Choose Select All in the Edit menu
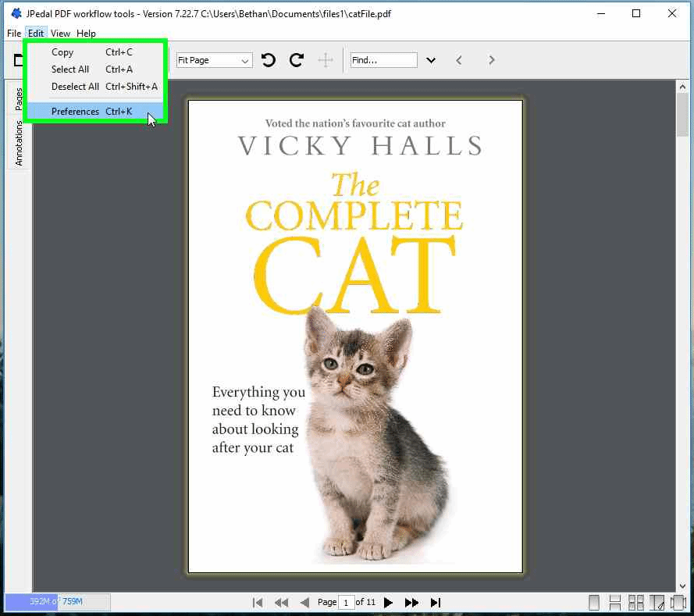 tap(94, 69)
